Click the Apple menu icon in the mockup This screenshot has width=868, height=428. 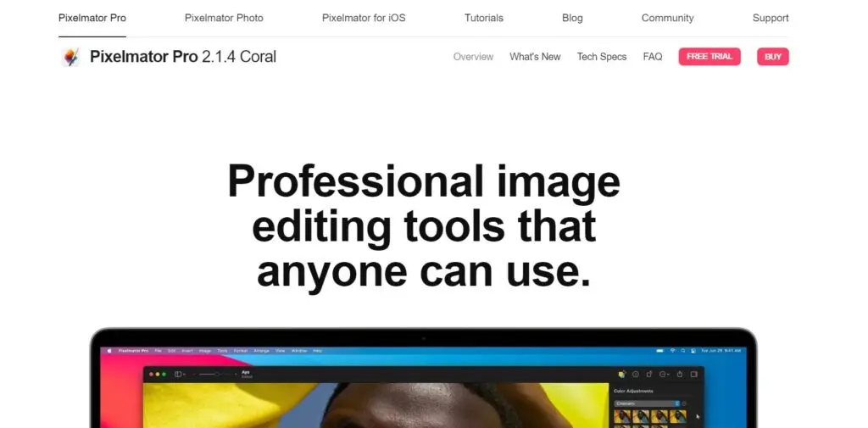click(108, 350)
